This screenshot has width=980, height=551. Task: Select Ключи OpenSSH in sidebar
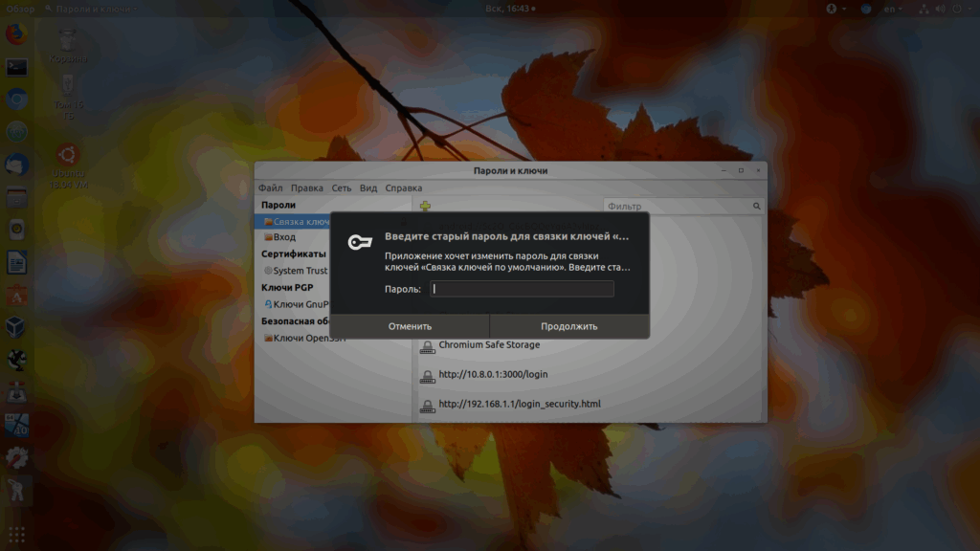click(303, 338)
